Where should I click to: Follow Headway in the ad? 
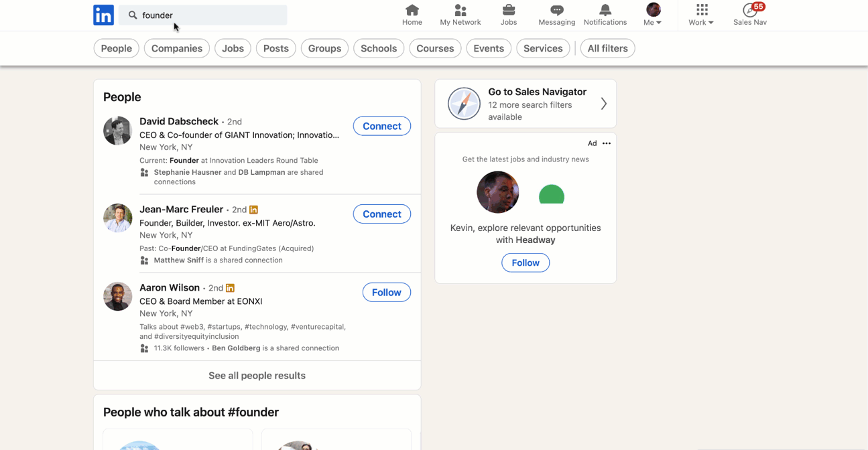525,263
